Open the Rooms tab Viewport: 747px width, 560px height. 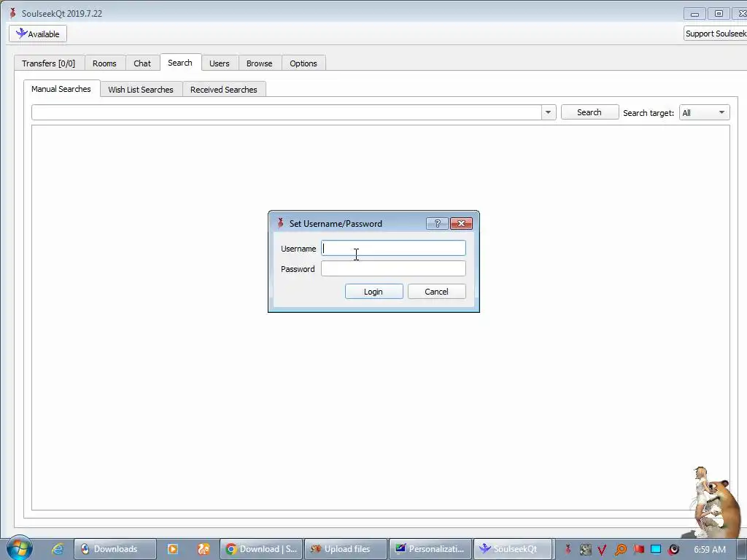pos(104,63)
